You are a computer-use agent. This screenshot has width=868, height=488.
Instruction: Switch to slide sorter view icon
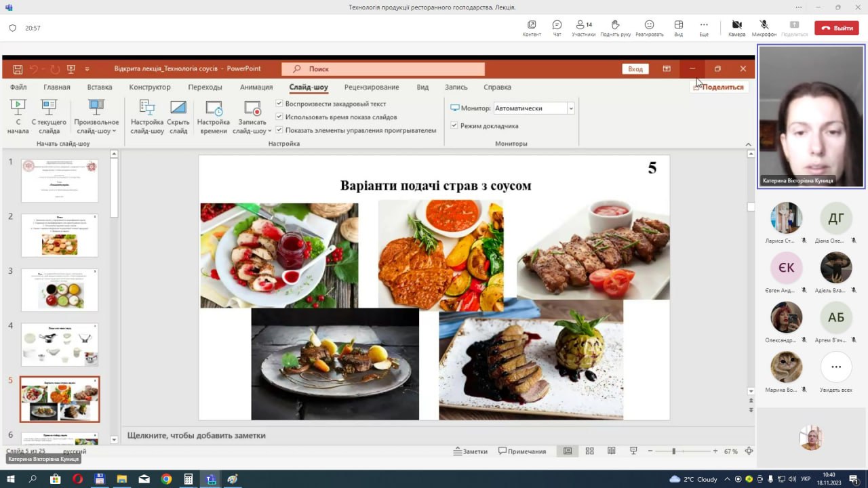point(589,451)
